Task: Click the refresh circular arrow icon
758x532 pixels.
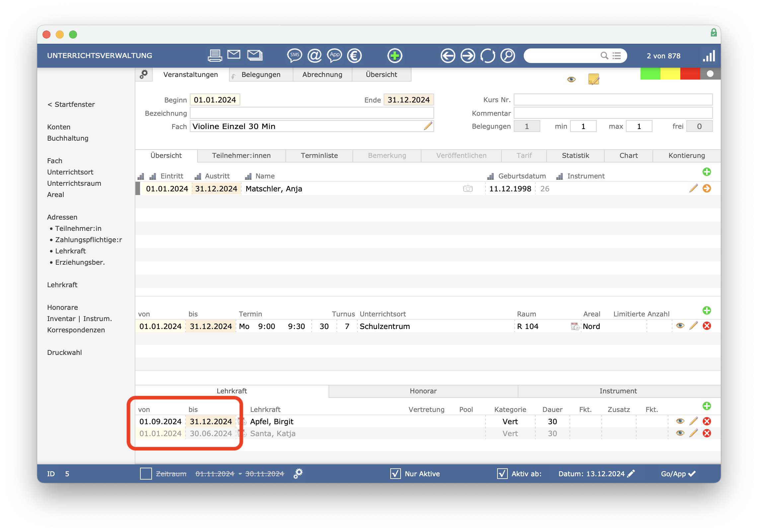Action: click(x=488, y=55)
